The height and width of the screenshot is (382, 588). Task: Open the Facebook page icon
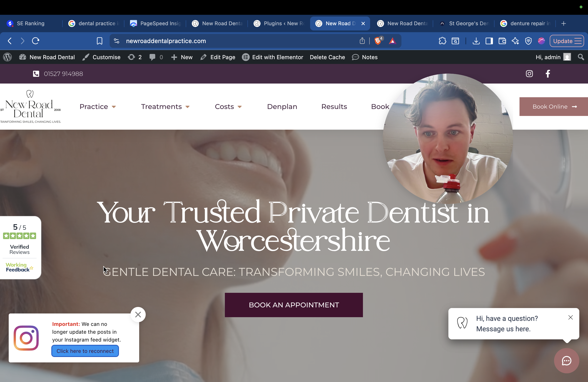pyautogui.click(x=548, y=74)
